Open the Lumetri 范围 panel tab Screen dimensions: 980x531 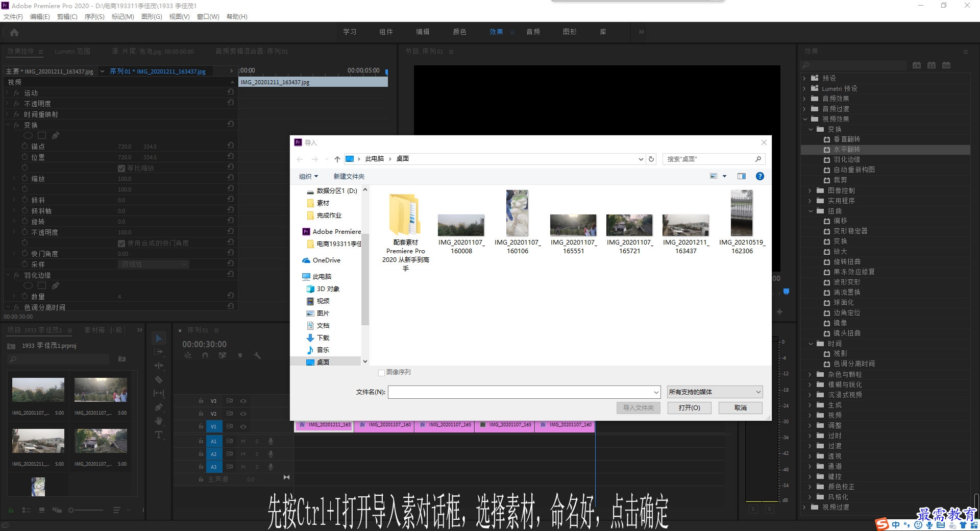pyautogui.click(x=72, y=52)
